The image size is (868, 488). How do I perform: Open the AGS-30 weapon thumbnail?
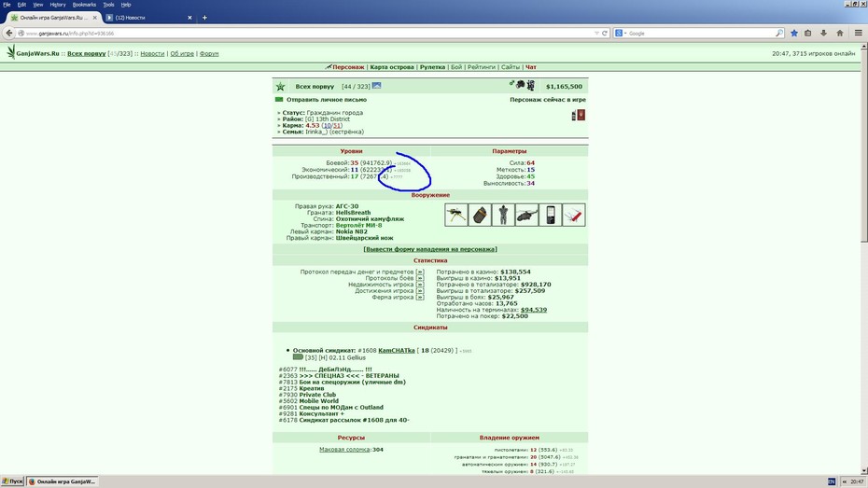point(456,215)
